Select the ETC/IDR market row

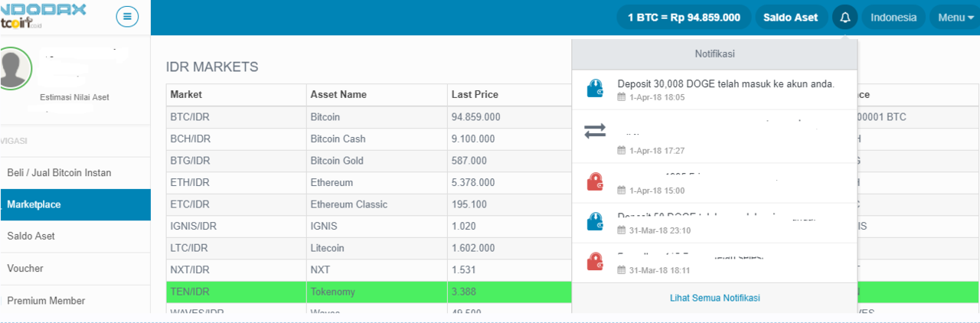click(x=369, y=204)
